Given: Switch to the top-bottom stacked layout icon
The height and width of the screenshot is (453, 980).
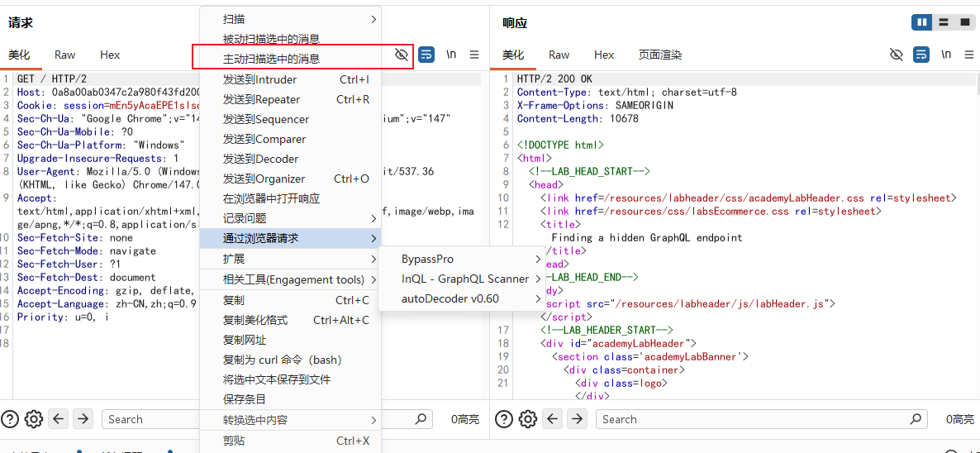Looking at the screenshot, I should point(943,22).
